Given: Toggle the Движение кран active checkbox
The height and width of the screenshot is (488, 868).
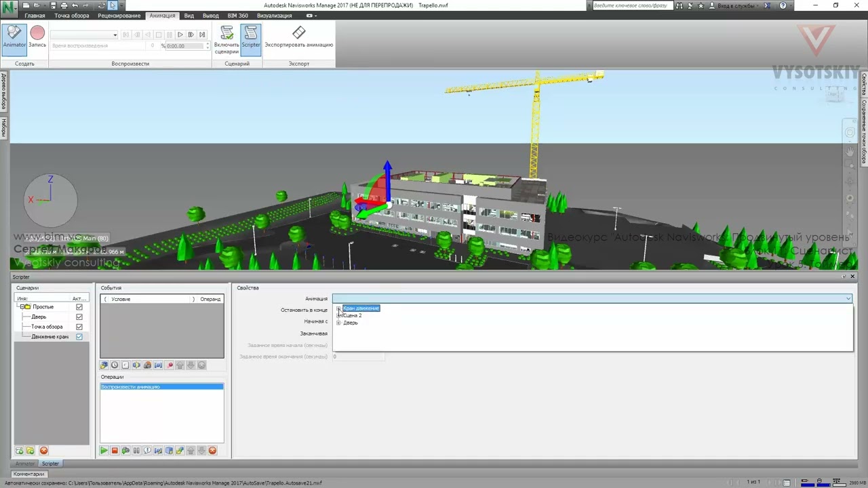Looking at the screenshot, I should (x=79, y=337).
